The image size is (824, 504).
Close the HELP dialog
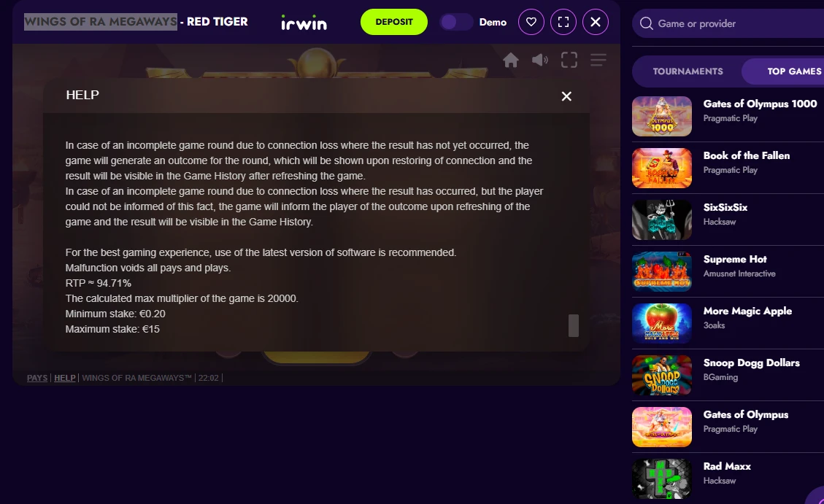pyautogui.click(x=566, y=96)
